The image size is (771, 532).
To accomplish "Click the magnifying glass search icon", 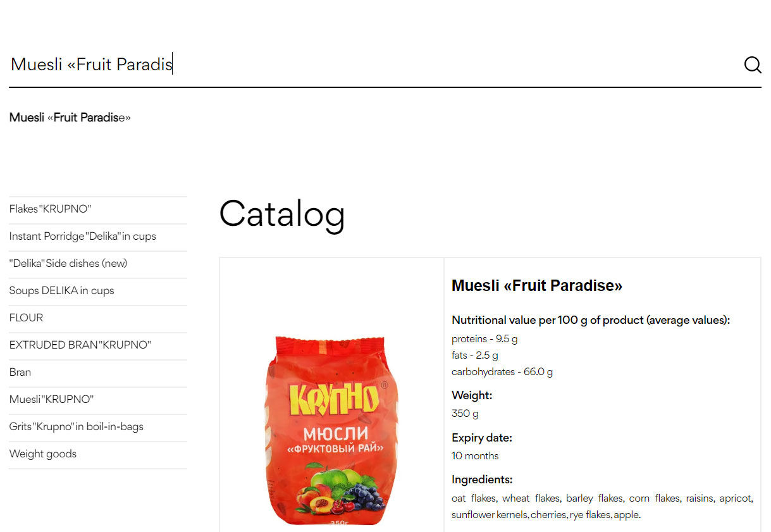I will 752,65.
